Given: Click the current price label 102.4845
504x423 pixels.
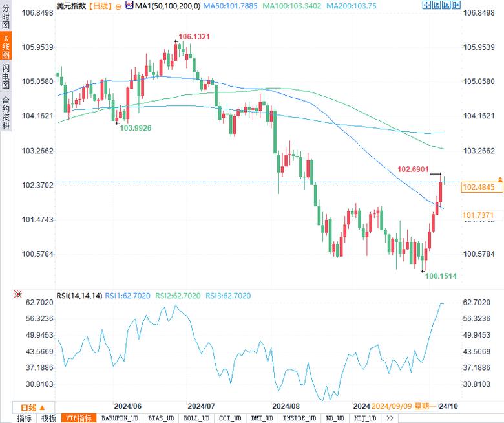Looking at the screenshot, I should click(x=478, y=188).
